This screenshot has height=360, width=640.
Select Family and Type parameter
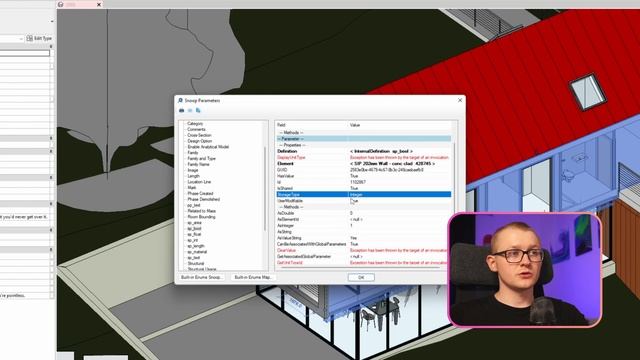(201, 158)
